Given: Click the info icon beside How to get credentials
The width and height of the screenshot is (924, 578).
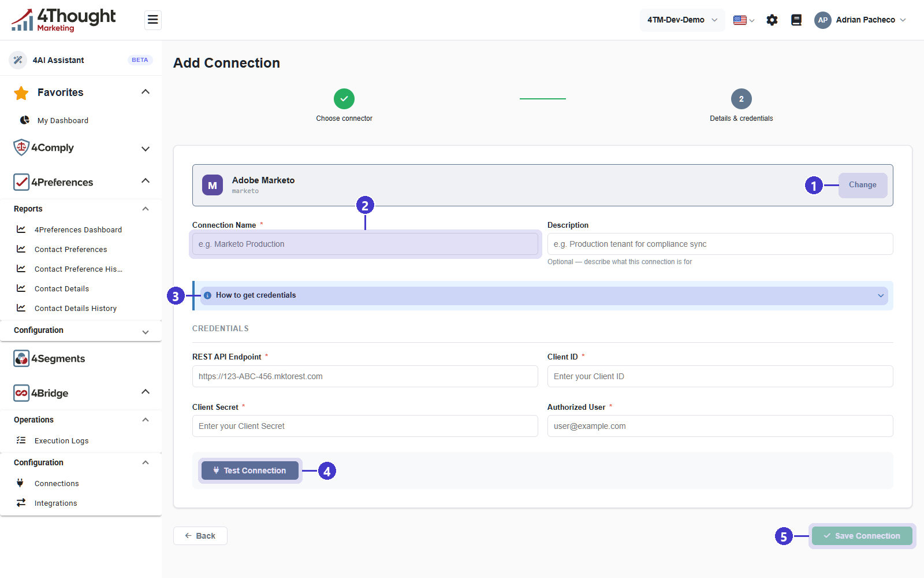Looking at the screenshot, I should pyautogui.click(x=207, y=295).
